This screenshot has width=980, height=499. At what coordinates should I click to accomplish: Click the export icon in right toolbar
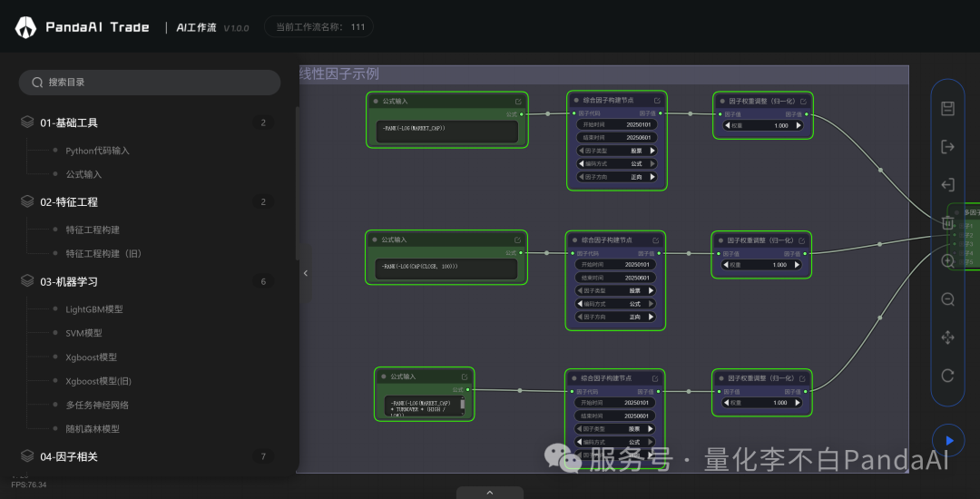click(x=947, y=147)
